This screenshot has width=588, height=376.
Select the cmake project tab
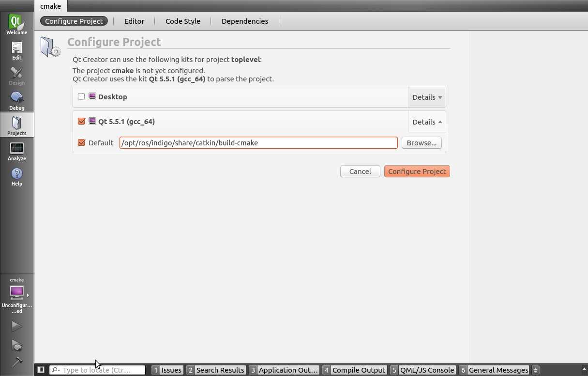51,6
